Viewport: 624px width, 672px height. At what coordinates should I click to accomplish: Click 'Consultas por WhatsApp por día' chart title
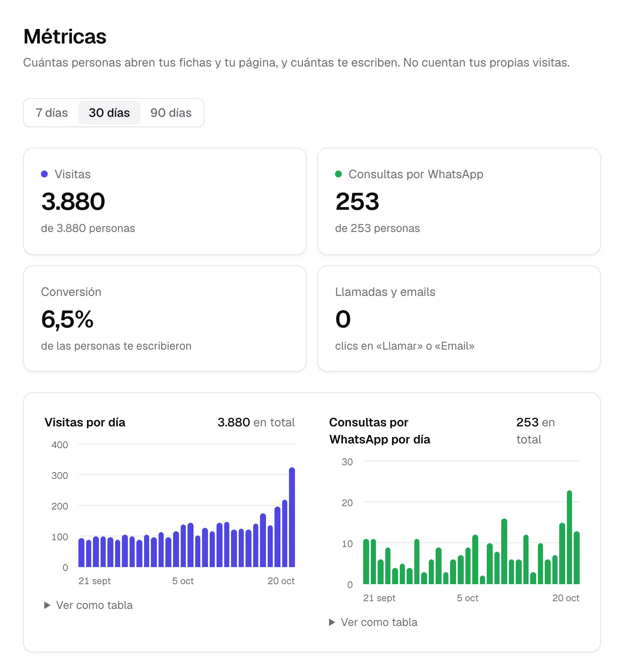[x=379, y=431]
